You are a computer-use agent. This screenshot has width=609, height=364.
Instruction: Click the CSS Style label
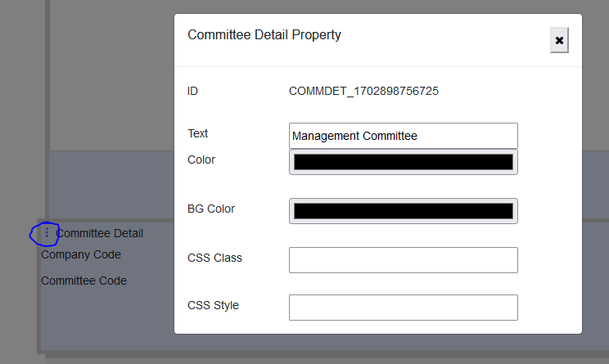click(214, 305)
